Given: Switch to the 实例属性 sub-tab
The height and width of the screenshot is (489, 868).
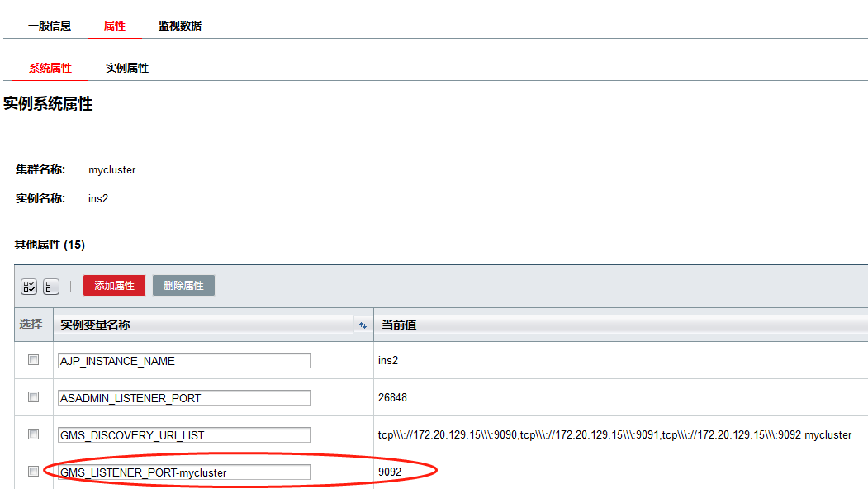Looking at the screenshot, I should tap(127, 68).
